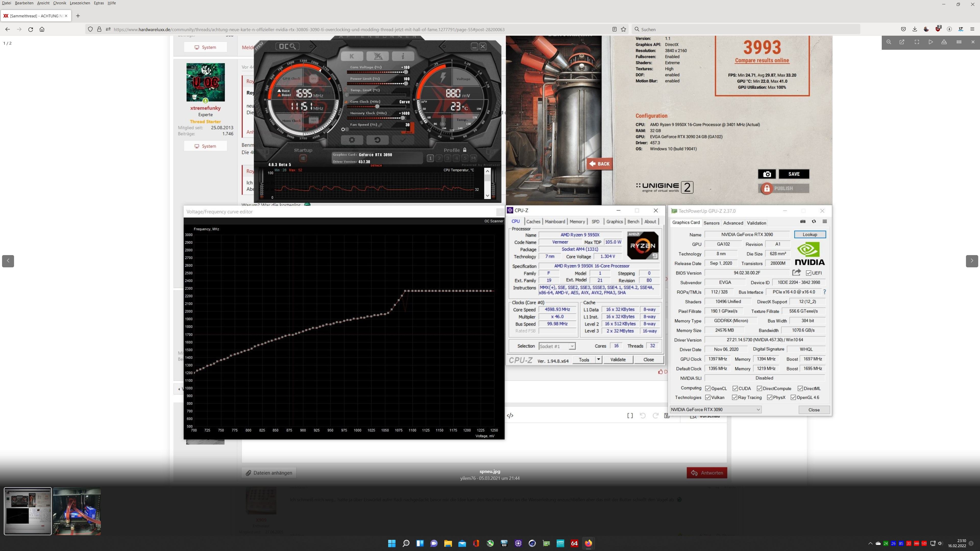The image size is (980, 551).
Task: Go to the Firefox home page
Action: (42, 29)
